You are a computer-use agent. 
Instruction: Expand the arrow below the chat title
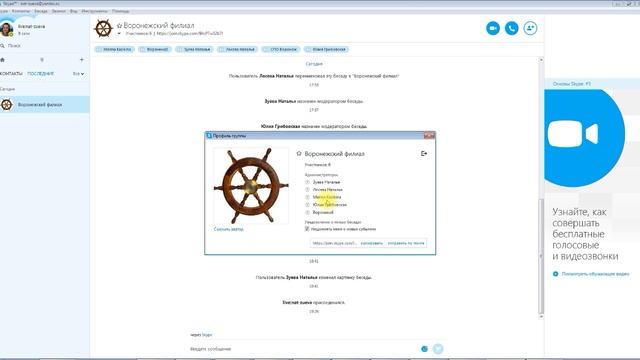[119, 33]
